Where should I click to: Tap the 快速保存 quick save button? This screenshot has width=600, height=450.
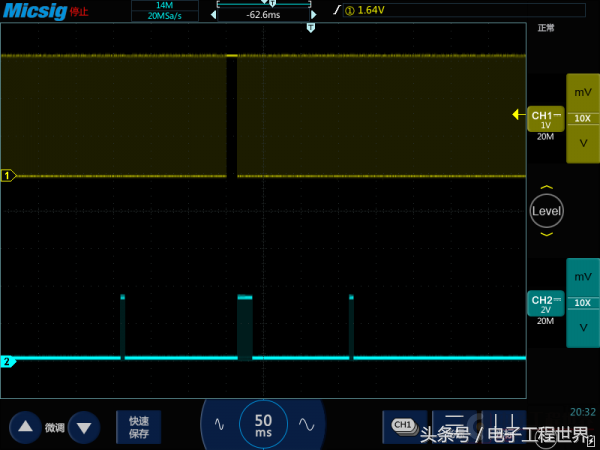(139, 427)
